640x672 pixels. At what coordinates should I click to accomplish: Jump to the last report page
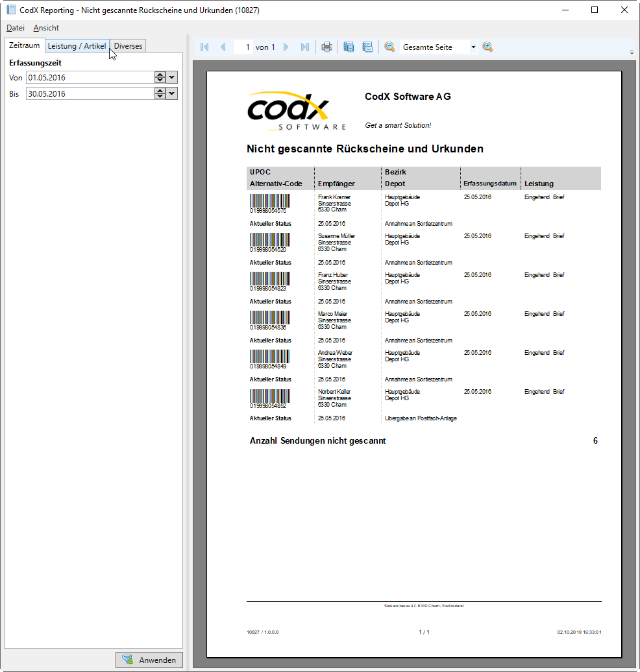coord(305,47)
